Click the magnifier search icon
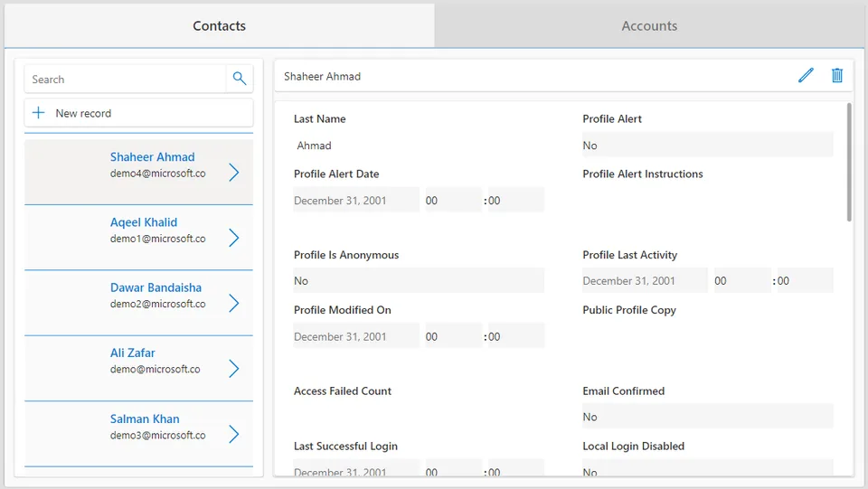This screenshot has height=489, width=868. click(x=239, y=79)
